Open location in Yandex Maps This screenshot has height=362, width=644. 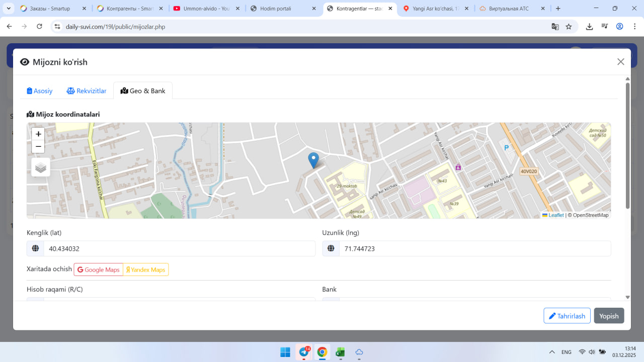[x=146, y=269]
